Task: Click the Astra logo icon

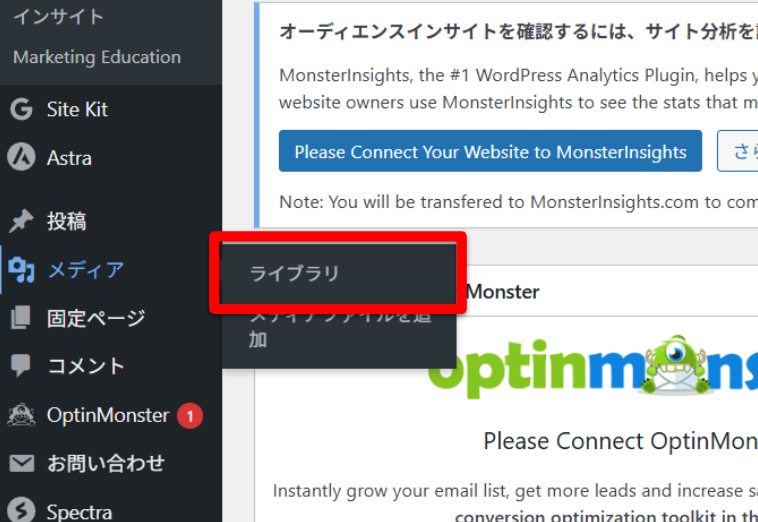Action: point(21,158)
